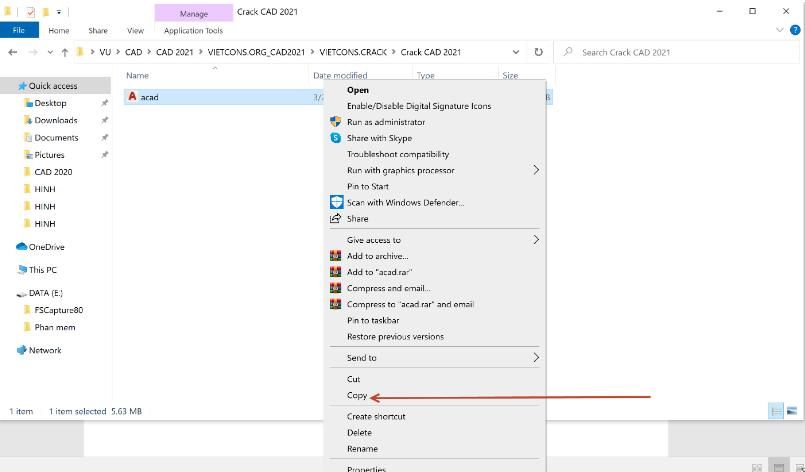Choose Rename from the context menu
Image resolution: width=805 pixels, height=472 pixels.
(x=362, y=449)
